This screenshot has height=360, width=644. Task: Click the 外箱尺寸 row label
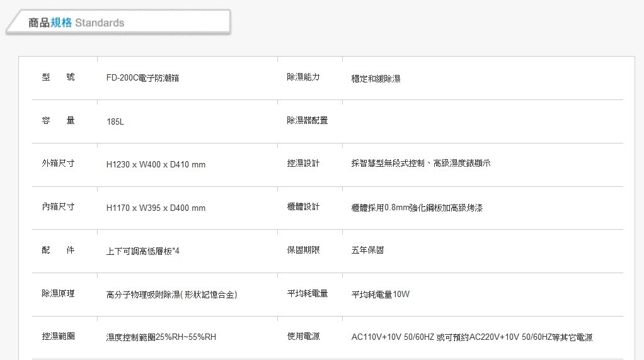pos(58,164)
